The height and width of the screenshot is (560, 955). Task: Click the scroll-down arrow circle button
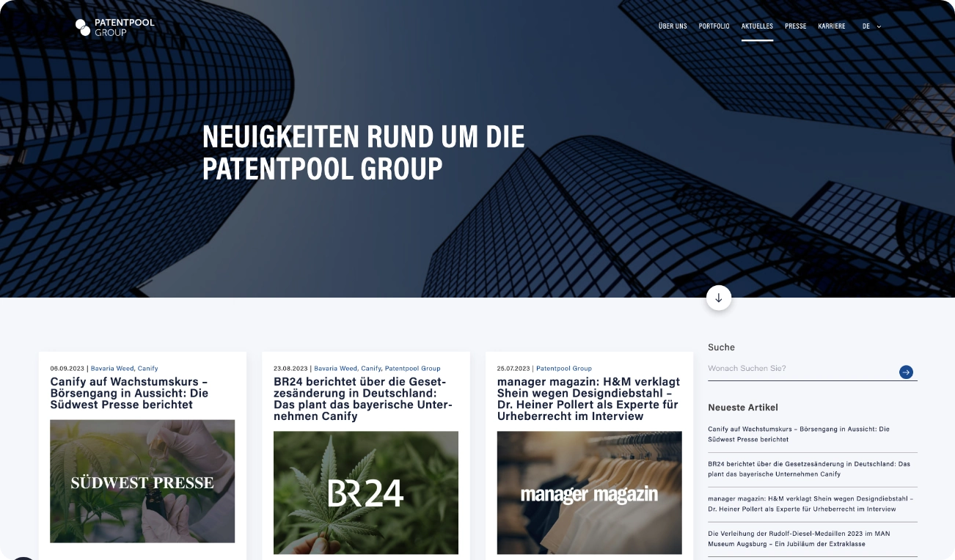[719, 298]
